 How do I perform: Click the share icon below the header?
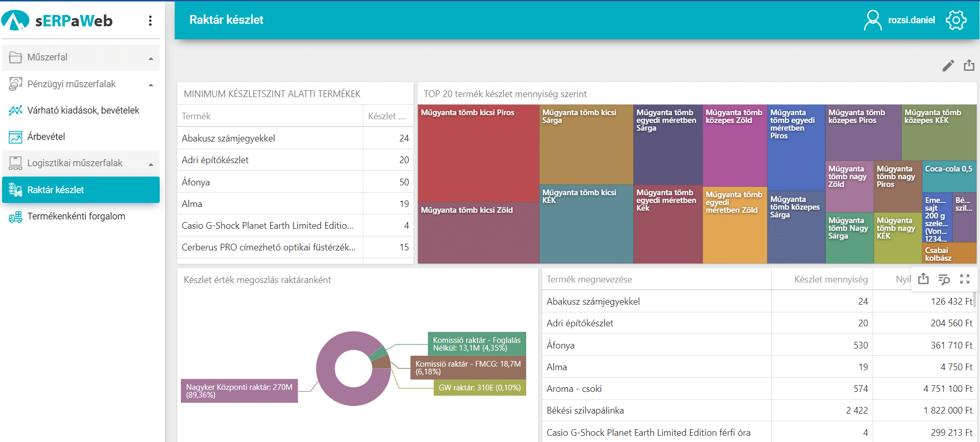click(969, 65)
